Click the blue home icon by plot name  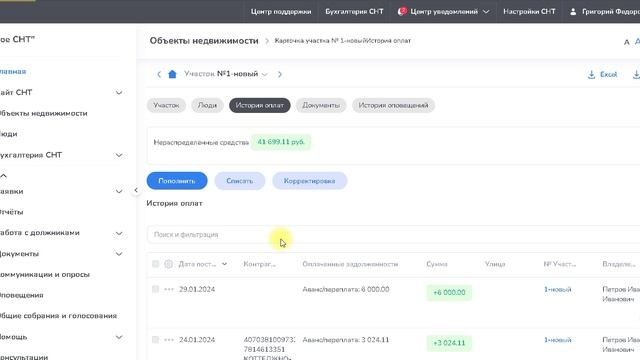[x=172, y=74]
